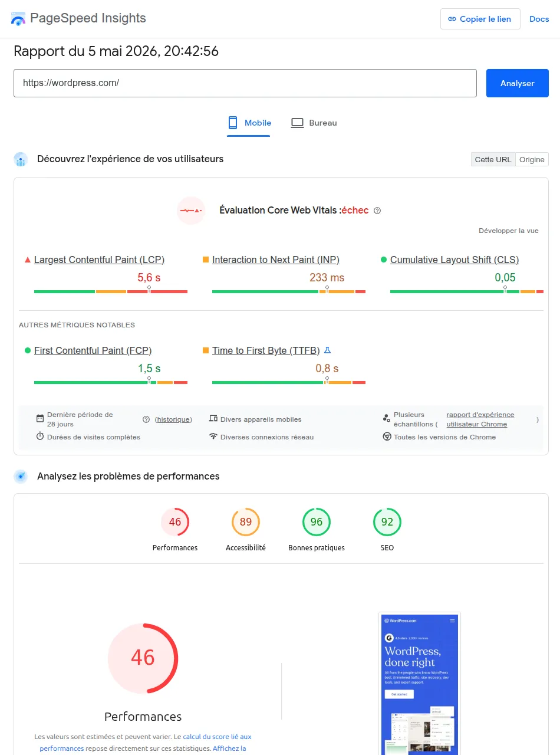Click the FCP value 1,5 s
The width and height of the screenshot is (560, 755).
coord(149,369)
